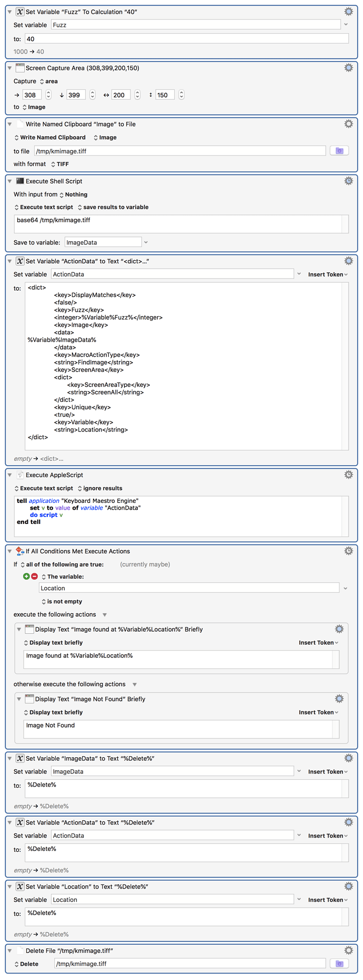Viewport: 363px width, 980px height.
Task: Open Insert Token menu for ActionData dict action
Action: (x=328, y=274)
